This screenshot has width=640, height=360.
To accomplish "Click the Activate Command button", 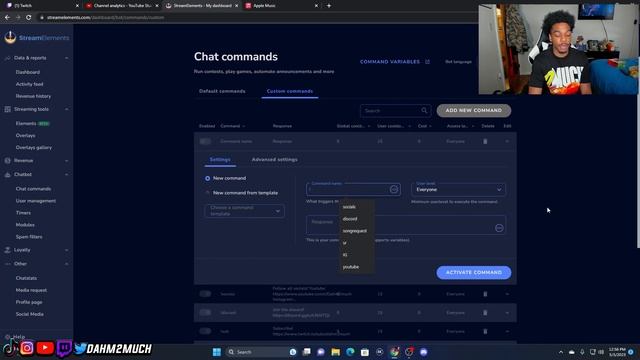I will pos(474,272).
